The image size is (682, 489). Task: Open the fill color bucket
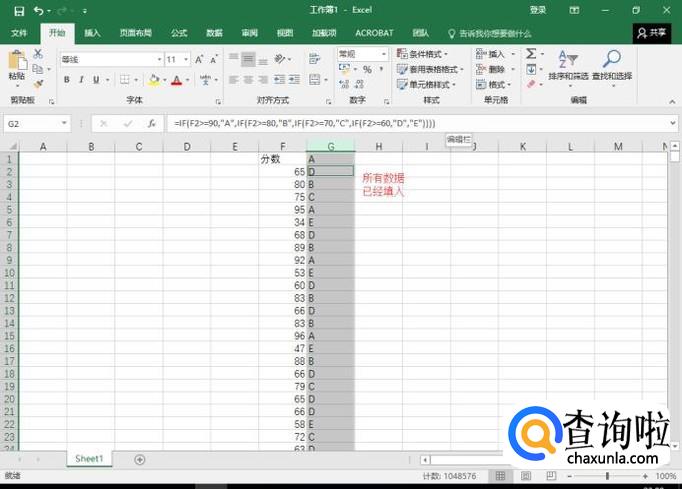(154, 80)
